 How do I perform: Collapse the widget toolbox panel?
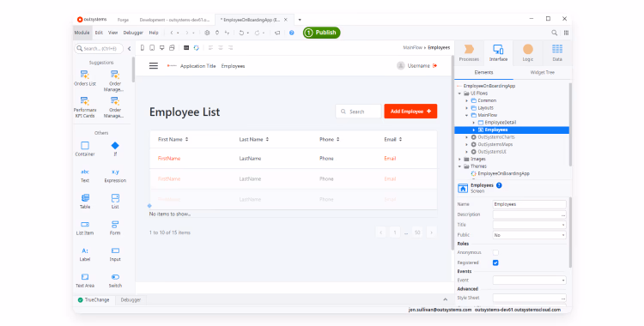point(130,48)
